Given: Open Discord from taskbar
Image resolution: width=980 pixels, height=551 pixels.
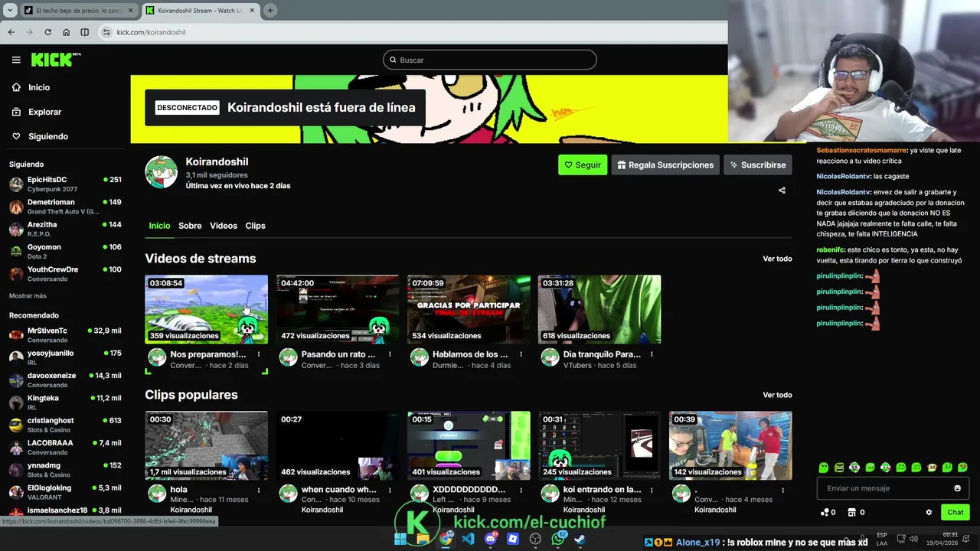Looking at the screenshot, I should pyautogui.click(x=490, y=539).
